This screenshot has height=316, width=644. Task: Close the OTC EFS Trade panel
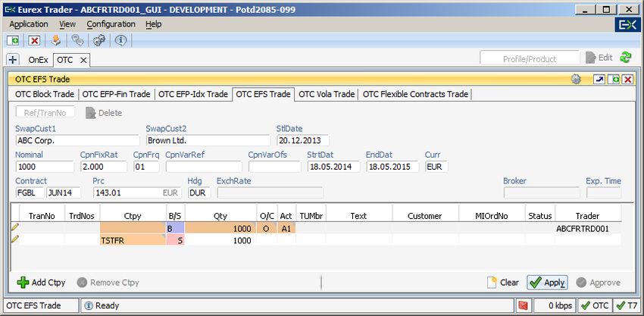click(x=627, y=80)
